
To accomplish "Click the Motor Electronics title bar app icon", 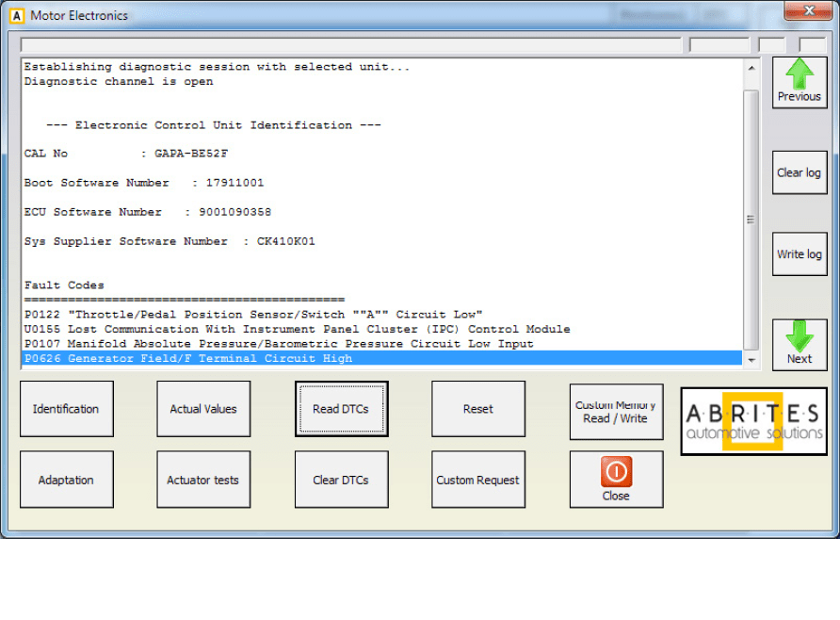I will tap(17, 16).
